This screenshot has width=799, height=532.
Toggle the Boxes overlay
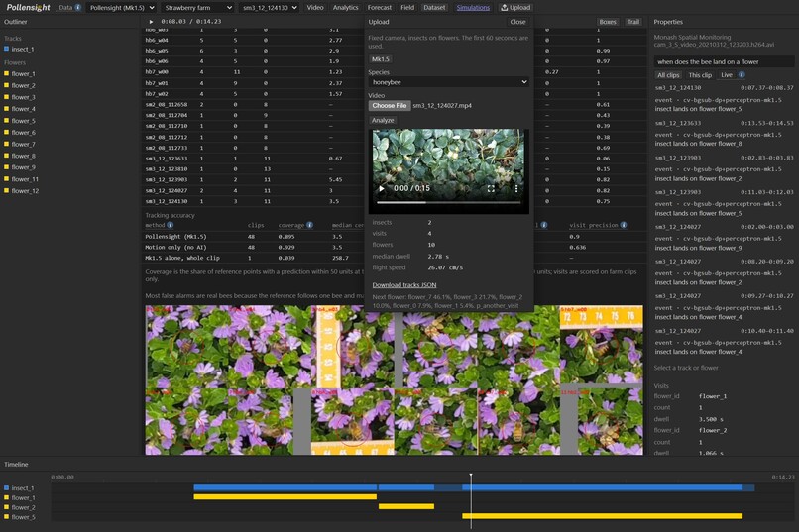point(608,22)
